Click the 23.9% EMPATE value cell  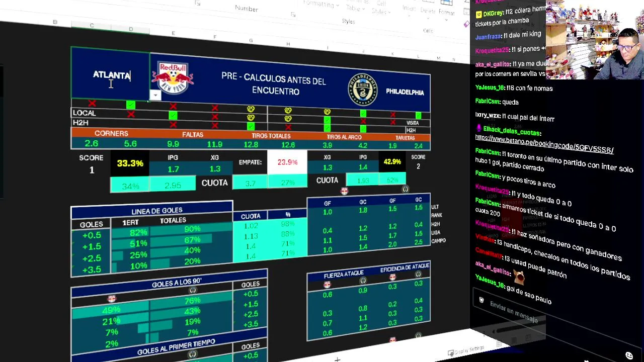point(287,162)
